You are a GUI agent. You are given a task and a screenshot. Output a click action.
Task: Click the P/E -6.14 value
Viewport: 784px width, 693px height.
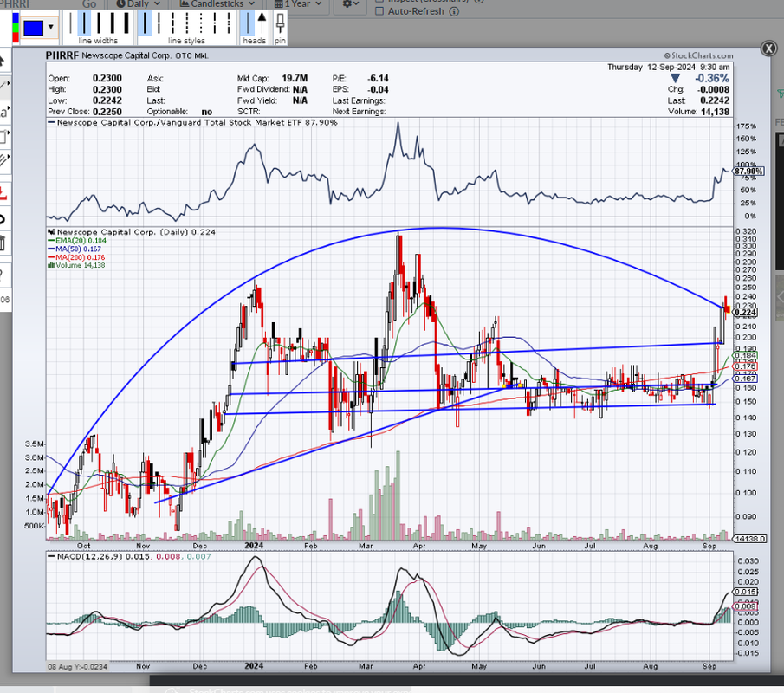tap(378, 79)
